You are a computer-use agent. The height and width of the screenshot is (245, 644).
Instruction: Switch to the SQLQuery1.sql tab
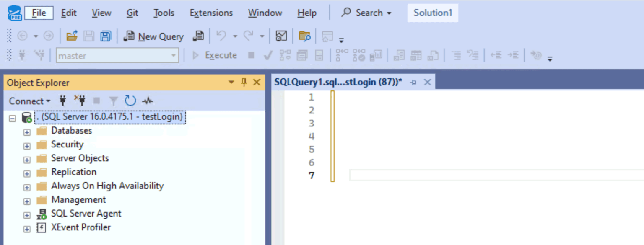coord(338,82)
